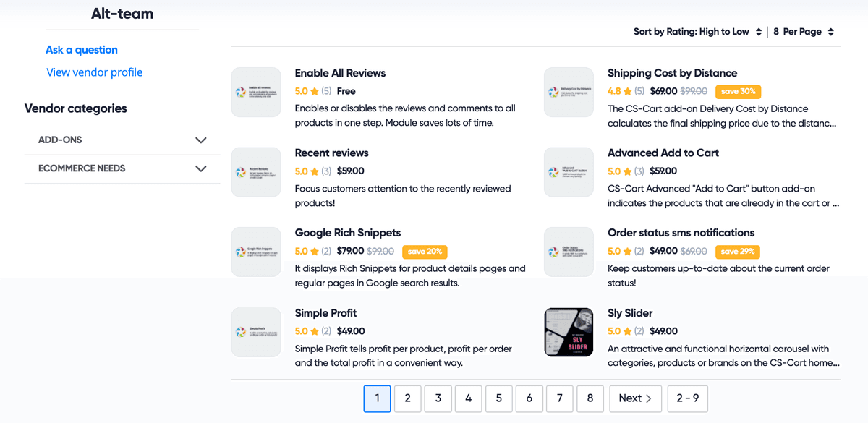Click the save 30% discount badge
The image size is (868, 423).
738,92
